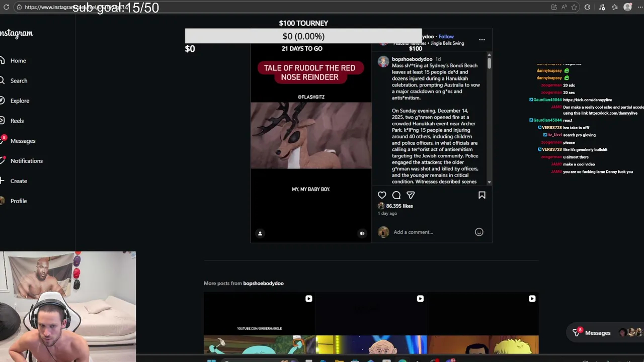The image size is (644, 362).
Task: Click the messenger icon with red badge
Action: point(578,332)
